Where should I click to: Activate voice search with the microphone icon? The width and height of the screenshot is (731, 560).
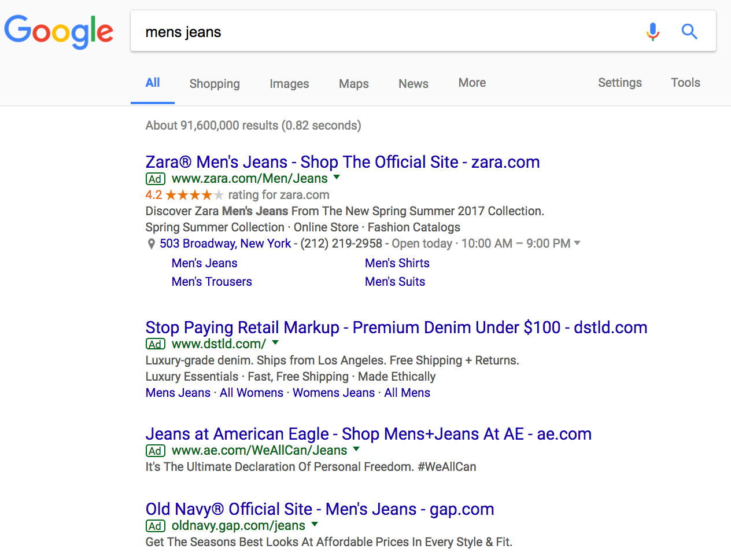point(653,32)
